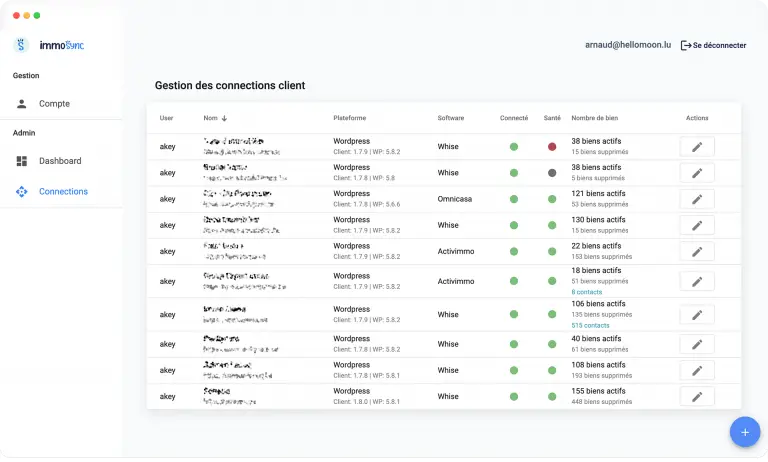Click the arnaud@hellomoon.lu account email
The image size is (768, 462).
click(627, 45)
